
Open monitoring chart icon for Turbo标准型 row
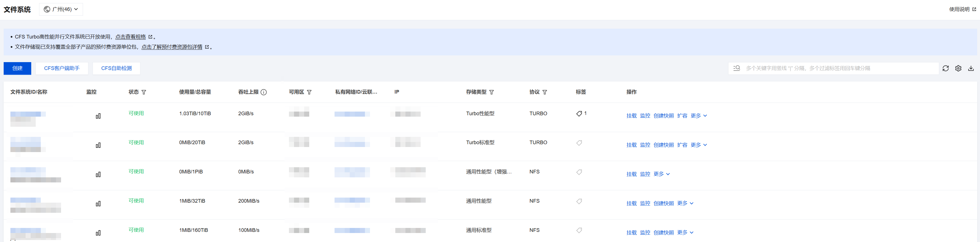[x=98, y=145]
